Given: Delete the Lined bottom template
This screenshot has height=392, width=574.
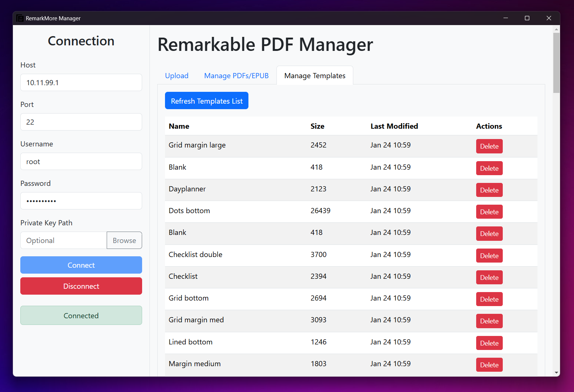Looking at the screenshot, I should coord(489,343).
